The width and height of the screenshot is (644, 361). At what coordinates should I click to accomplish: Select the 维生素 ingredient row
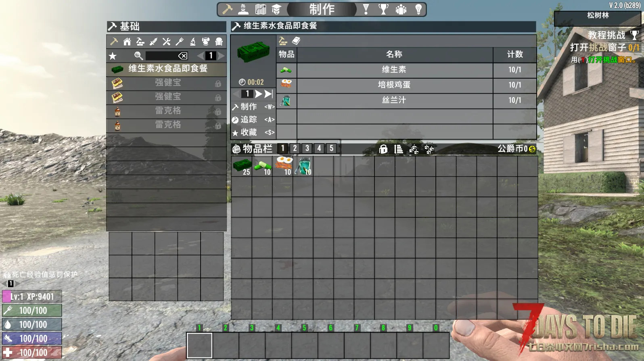pyautogui.click(x=406, y=70)
